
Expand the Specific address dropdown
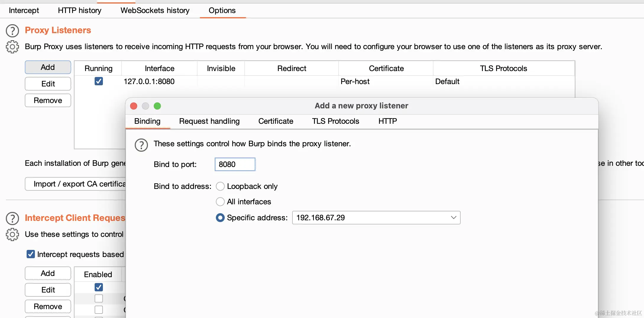click(x=453, y=218)
